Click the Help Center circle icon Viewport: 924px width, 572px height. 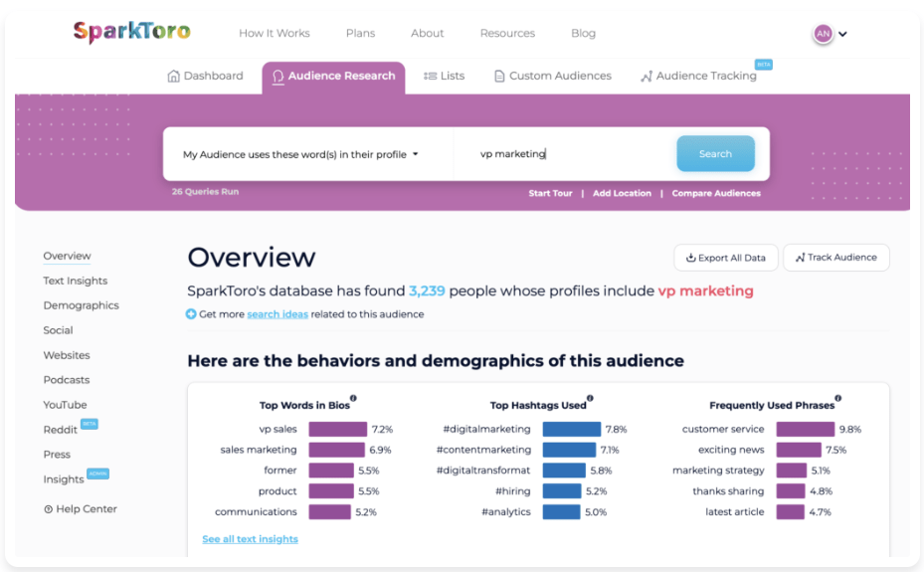click(x=49, y=509)
